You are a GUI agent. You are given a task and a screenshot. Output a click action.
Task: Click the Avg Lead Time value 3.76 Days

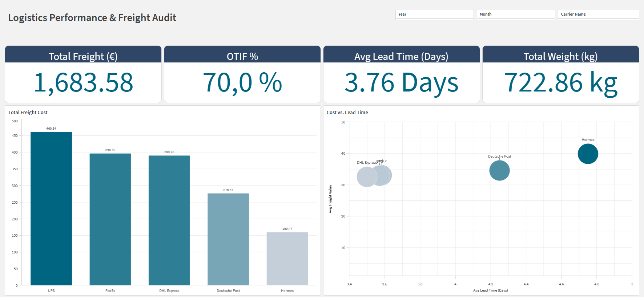click(402, 83)
